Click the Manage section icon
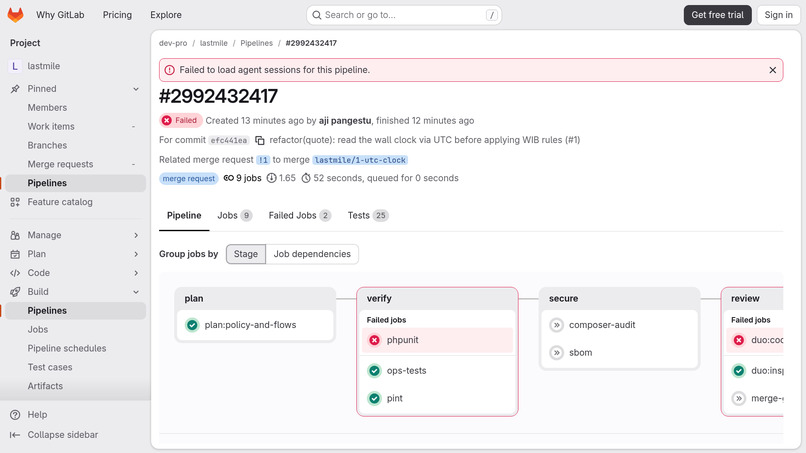This screenshot has height=453, width=806. click(15, 235)
